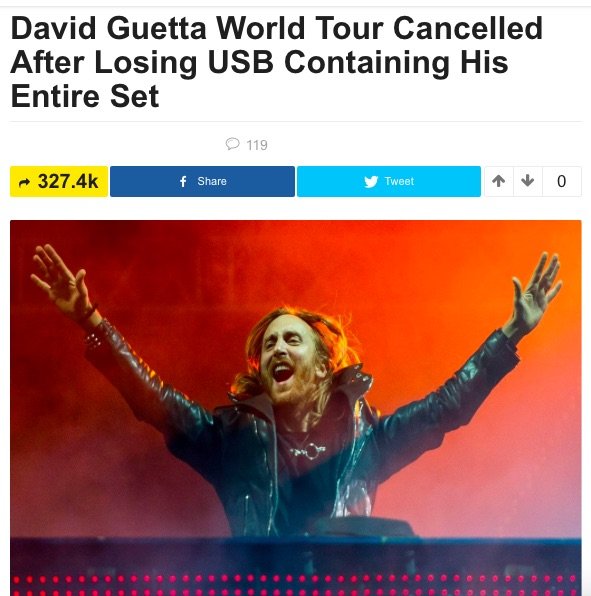Open the 327.4k shares counter
Viewport: 591px width, 596px height.
coord(59,181)
